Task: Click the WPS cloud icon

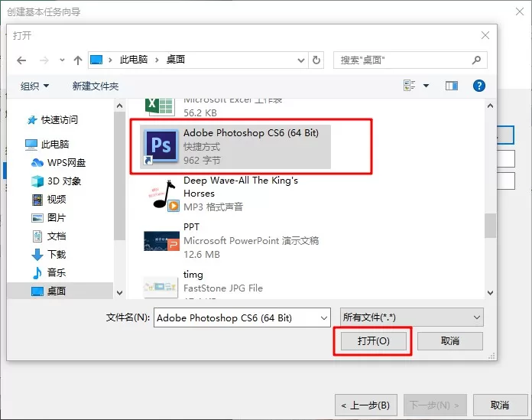Action: (37, 163)
